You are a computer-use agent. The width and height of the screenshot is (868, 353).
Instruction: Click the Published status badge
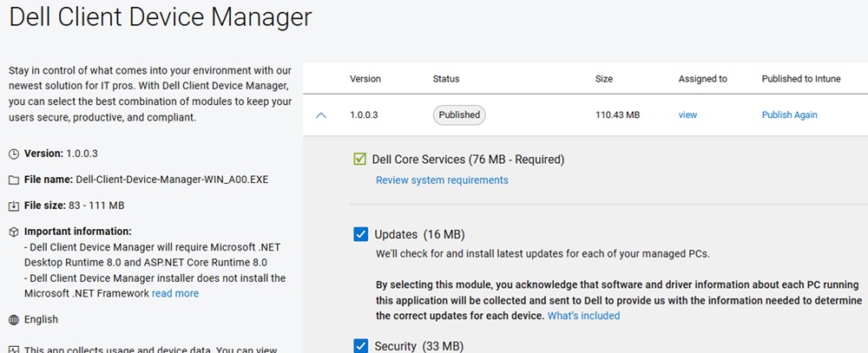[x=459, y=114]
